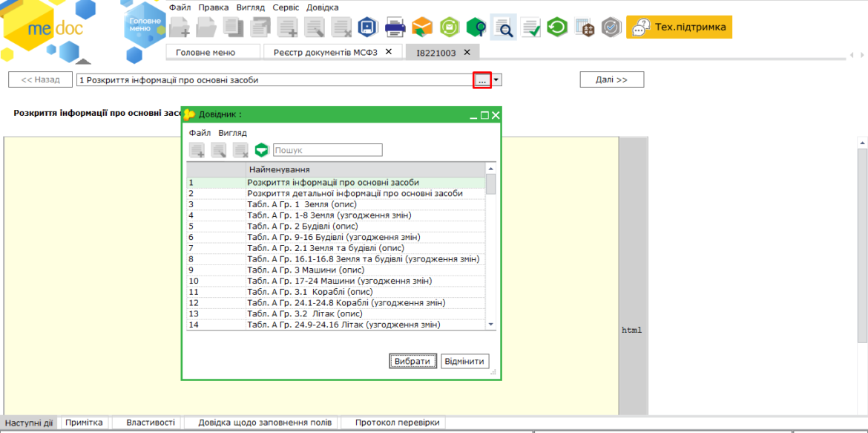Click the copy document toolbar icon
The width and height of the screenshot is (868, 433).
coord(234,27)
